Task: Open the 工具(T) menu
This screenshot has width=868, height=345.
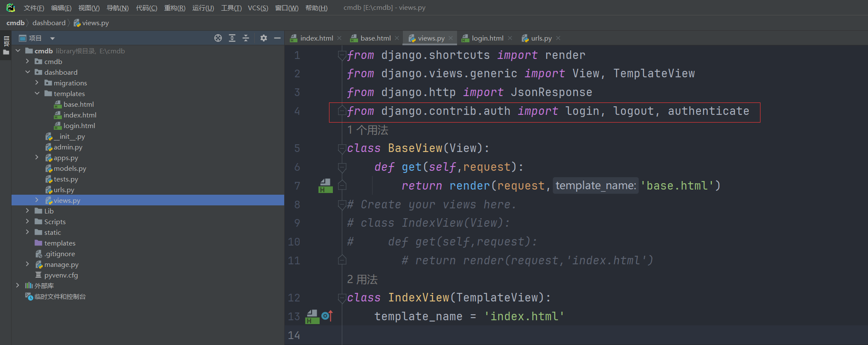Action: 231,8
